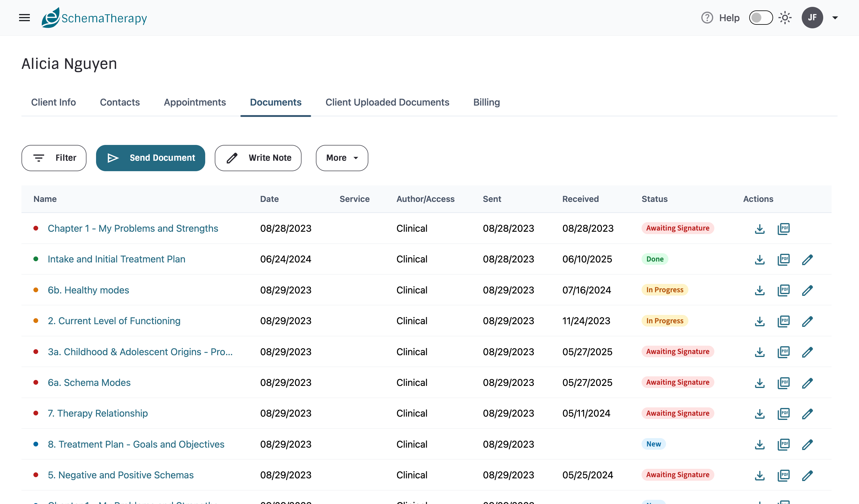The width and height of the screenshot is (859, 504).
Task: Click the Help question mark icon
Action: click(x=707, y=18)
